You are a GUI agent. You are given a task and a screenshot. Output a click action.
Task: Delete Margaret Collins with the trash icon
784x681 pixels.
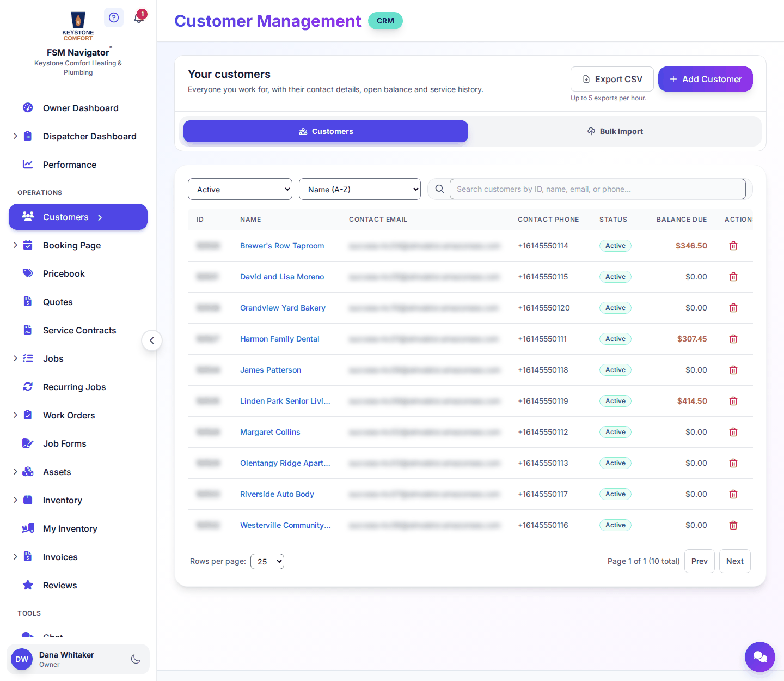click(x=733, y=432)
